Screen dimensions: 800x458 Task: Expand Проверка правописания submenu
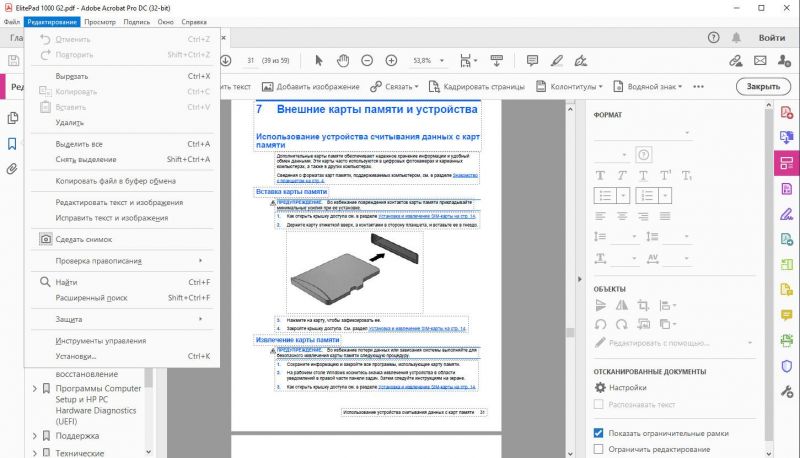(x=122, y=261)
